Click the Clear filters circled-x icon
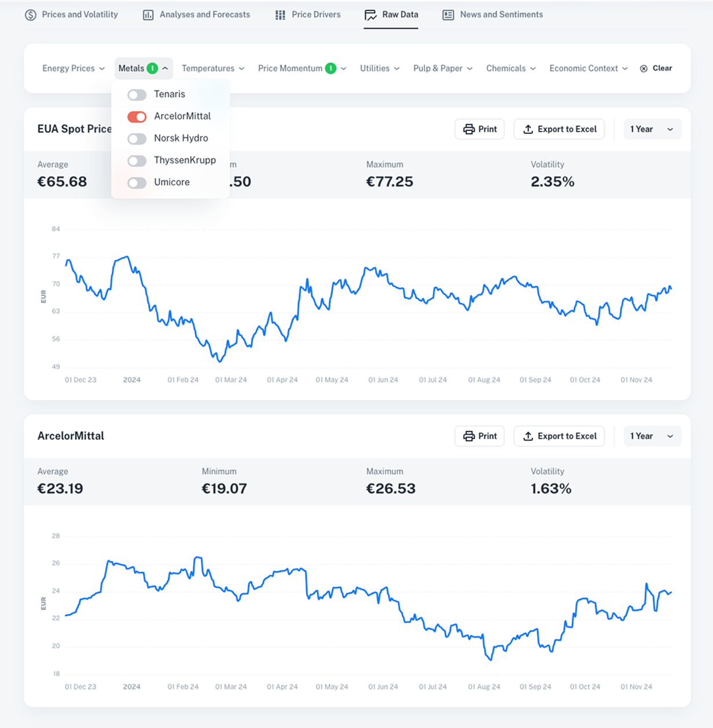Image resolution: width=713 pixels, height=728 pixels. 643,68
